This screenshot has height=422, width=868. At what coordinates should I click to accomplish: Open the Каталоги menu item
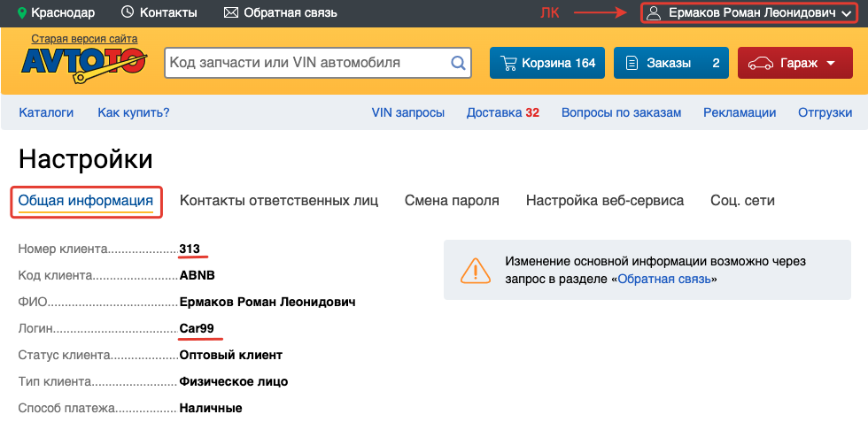[x=46, y=113]
